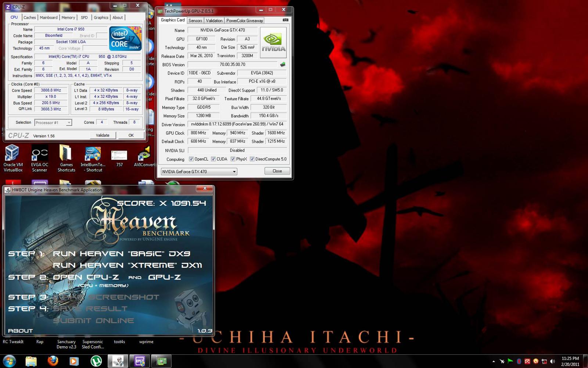Click the Intel Core i7 logo in CPU-Z

tap(125, 38)
